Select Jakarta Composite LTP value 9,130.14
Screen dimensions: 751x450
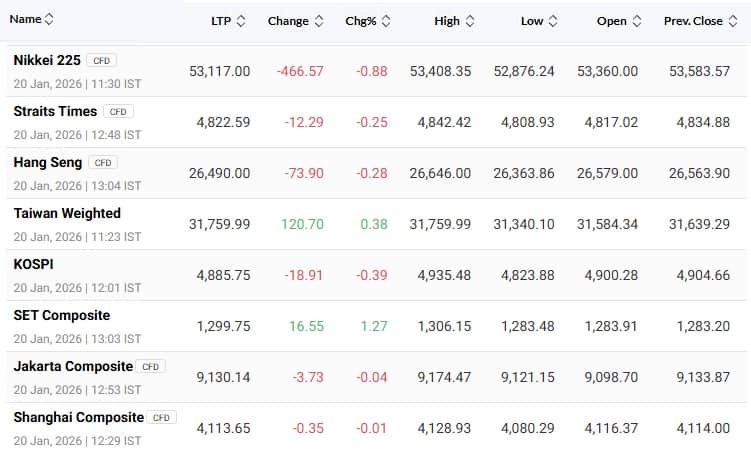coord(223,378)
